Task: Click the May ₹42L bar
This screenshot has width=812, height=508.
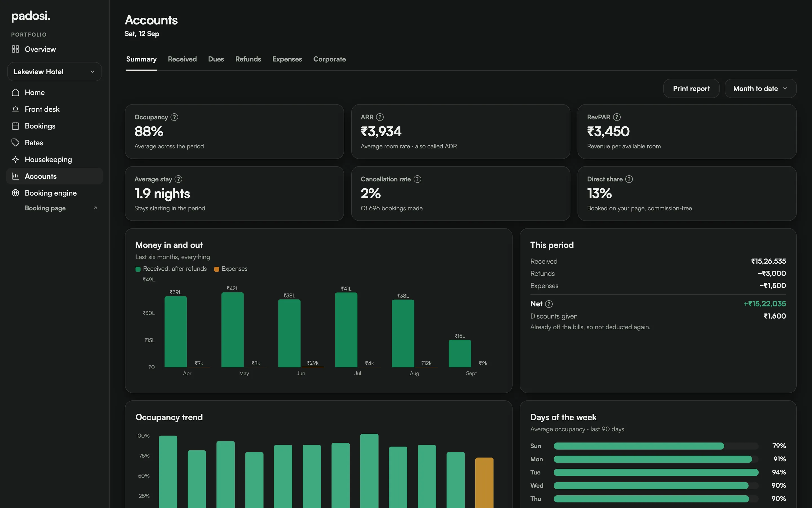Action: tap(233, 330)
